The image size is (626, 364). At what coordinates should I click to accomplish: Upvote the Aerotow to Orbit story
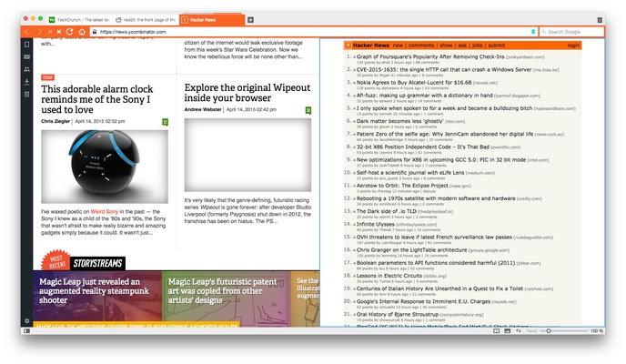tap(354, 186)
